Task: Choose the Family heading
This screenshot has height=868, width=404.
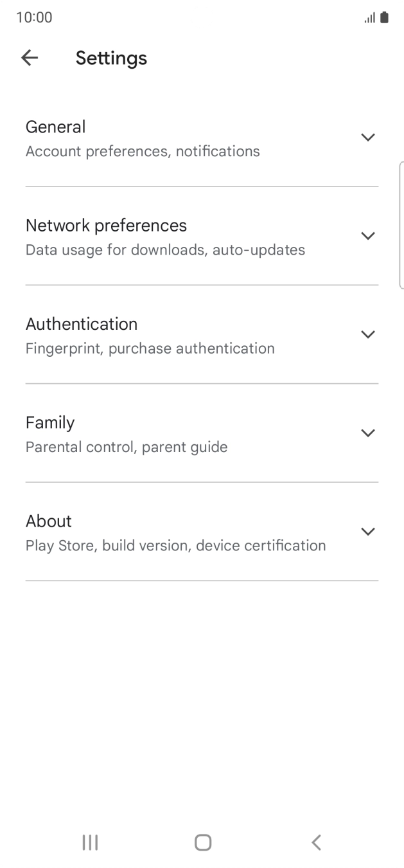Action: [50, 422]
